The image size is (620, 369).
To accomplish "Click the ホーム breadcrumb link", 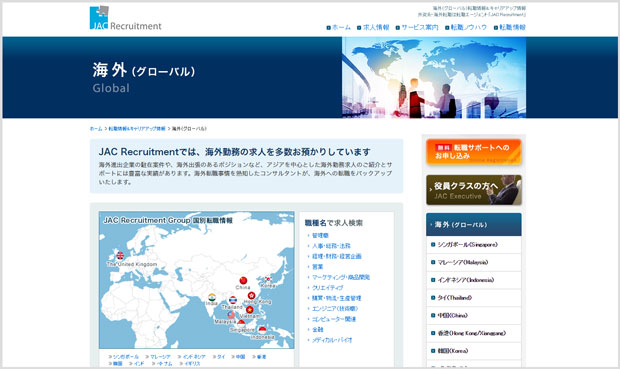I will coord(96,129).
